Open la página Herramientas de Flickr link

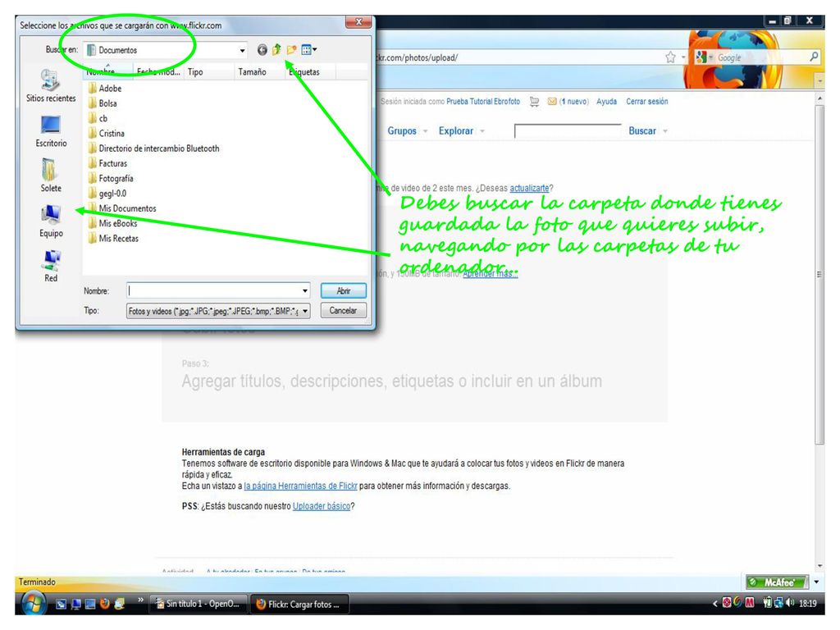point(300,486)
